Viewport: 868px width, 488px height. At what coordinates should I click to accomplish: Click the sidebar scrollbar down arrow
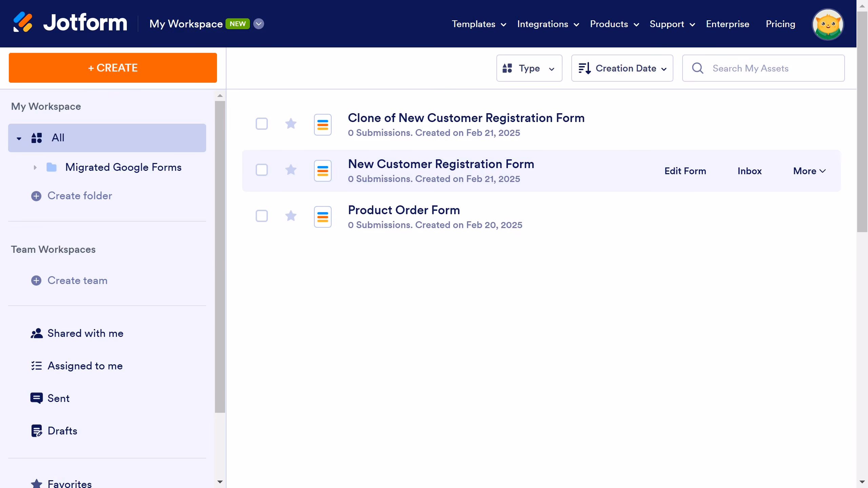(220, 482)
